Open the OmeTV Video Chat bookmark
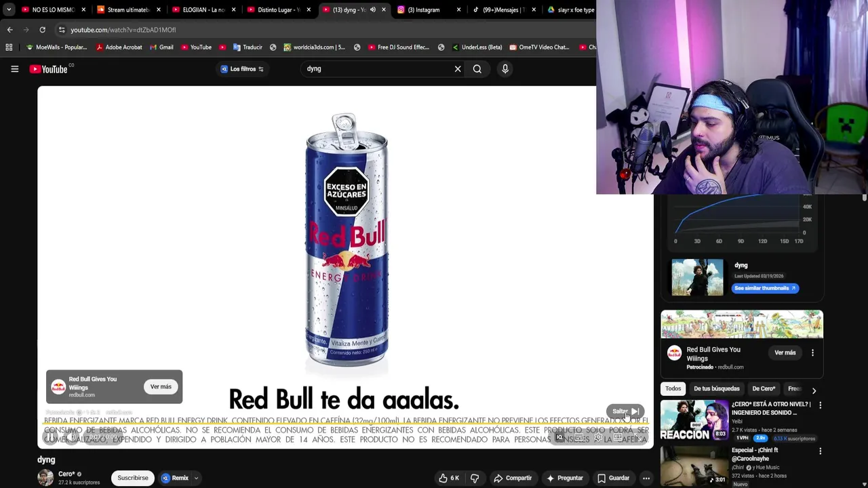This screenshot has width=868, height=488. coord(539,47)
